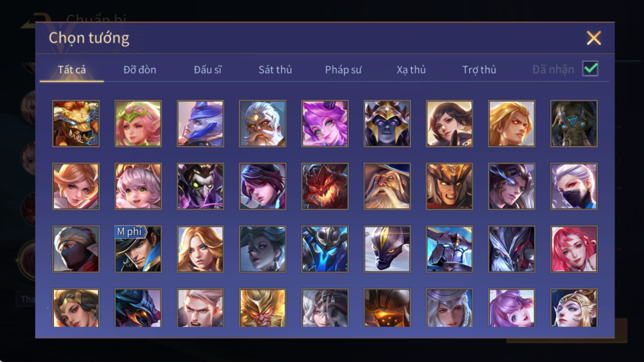Show the Trợ thủ heroes tab
The width and height of the screenshot is (644, 362).
click(479, 70)
